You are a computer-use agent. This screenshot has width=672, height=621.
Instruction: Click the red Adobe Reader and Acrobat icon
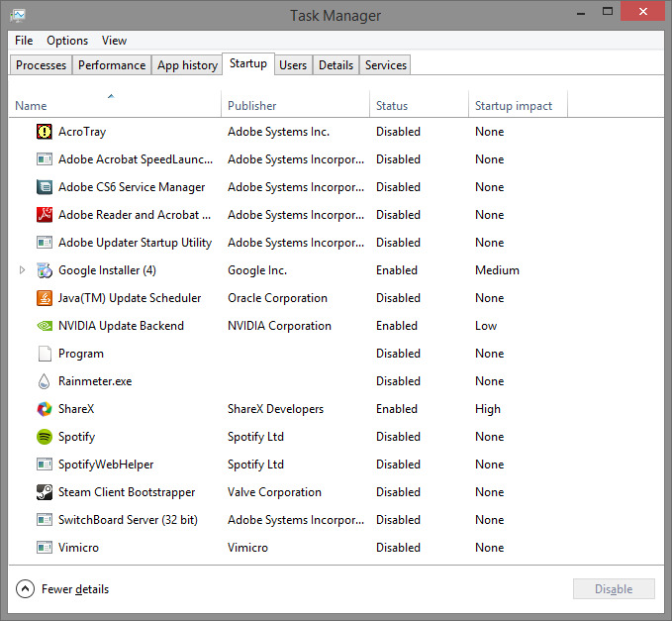point(45,215)
